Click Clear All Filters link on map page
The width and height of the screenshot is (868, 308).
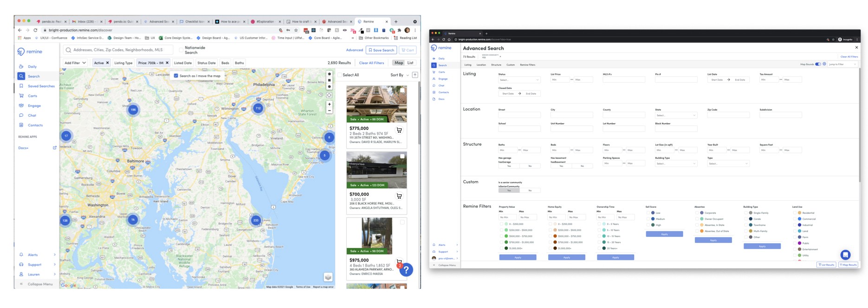(371, 63)
